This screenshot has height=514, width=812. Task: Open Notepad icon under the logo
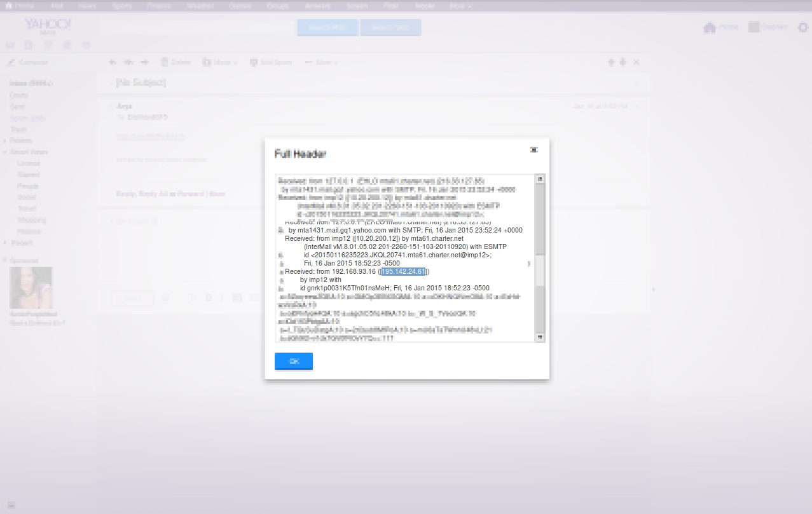pyautogui.click(x=67, y=45)
